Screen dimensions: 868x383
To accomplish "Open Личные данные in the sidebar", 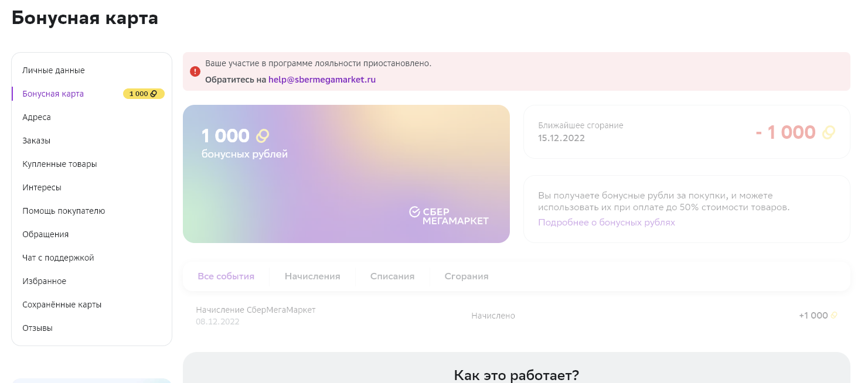I will click(53, 70).
